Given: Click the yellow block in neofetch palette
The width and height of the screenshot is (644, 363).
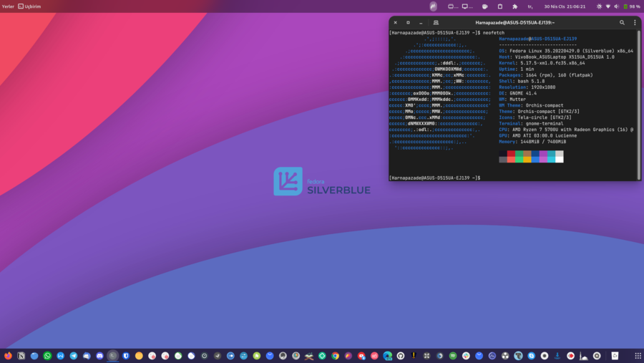Looking at the screenshot, I should (x=527, y=160).
